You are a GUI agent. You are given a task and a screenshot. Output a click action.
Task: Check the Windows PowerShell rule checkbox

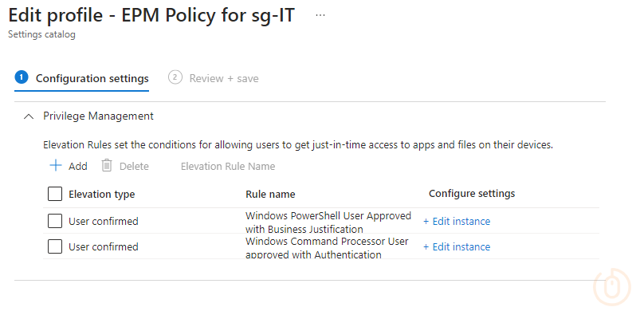tap(55, 221)
